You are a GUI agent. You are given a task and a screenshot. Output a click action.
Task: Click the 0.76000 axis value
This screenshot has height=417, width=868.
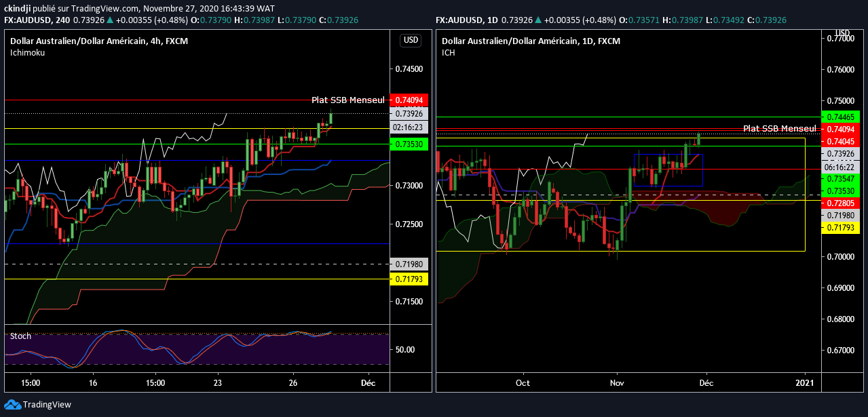(840, 70)
